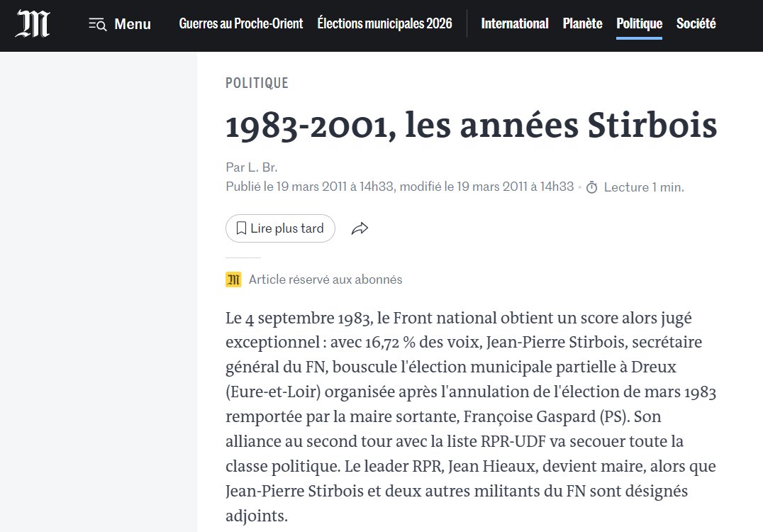Click the active Politique tab
The image size is (763, 532).
(638, 23)
